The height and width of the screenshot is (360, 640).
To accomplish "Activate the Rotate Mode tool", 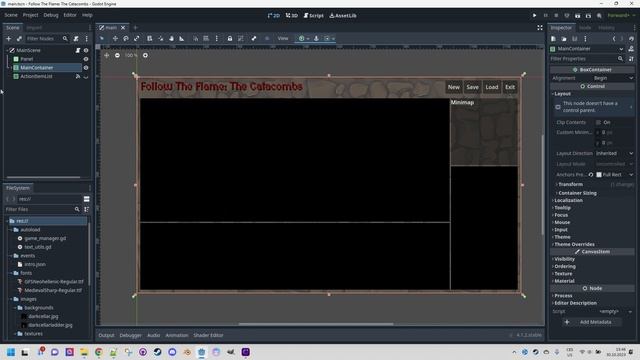I will (x=126, y=38).
